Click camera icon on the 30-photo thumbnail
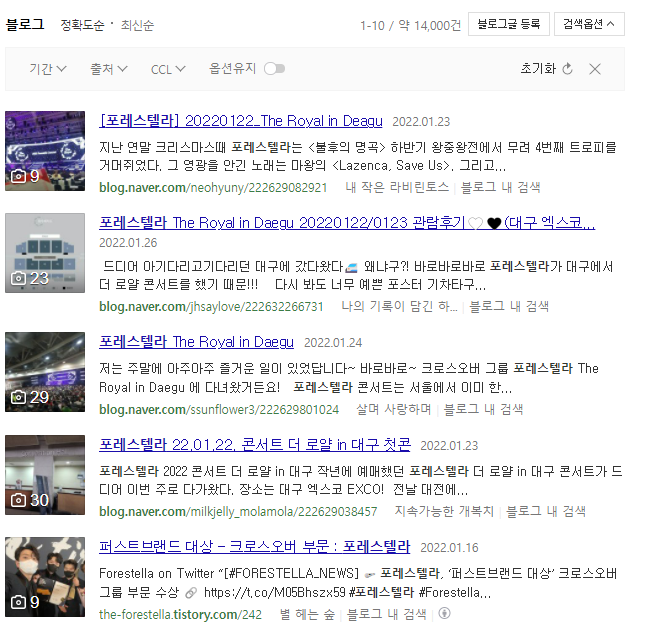 [x=18, y=501]
